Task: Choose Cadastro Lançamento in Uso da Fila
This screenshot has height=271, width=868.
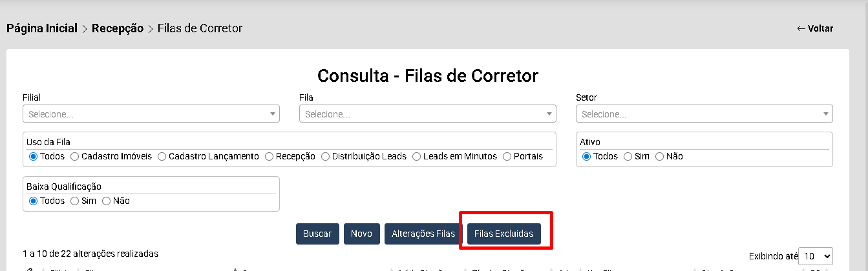Action: (162, 156)
